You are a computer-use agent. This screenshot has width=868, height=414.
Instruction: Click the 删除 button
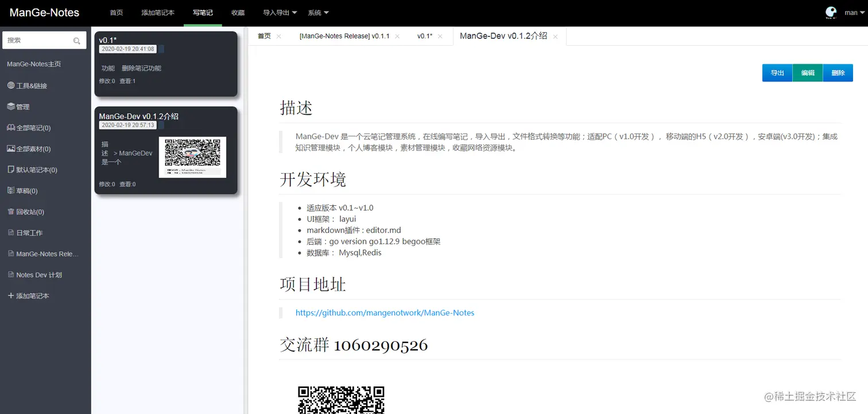(838, 73)
